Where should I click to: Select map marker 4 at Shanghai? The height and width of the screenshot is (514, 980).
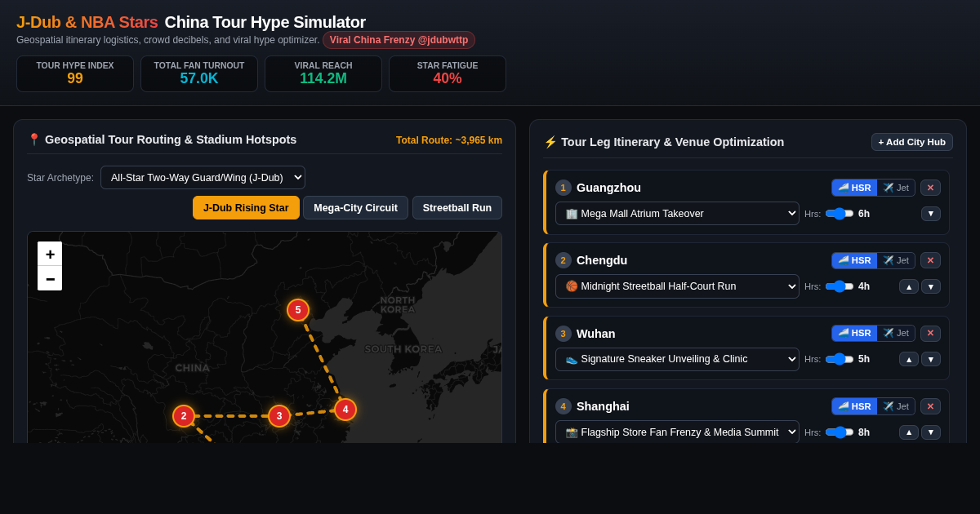(x=345, y=410)
